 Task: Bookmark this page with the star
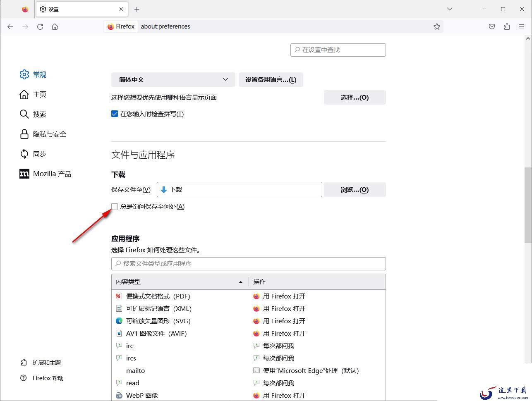pos(437,26)
